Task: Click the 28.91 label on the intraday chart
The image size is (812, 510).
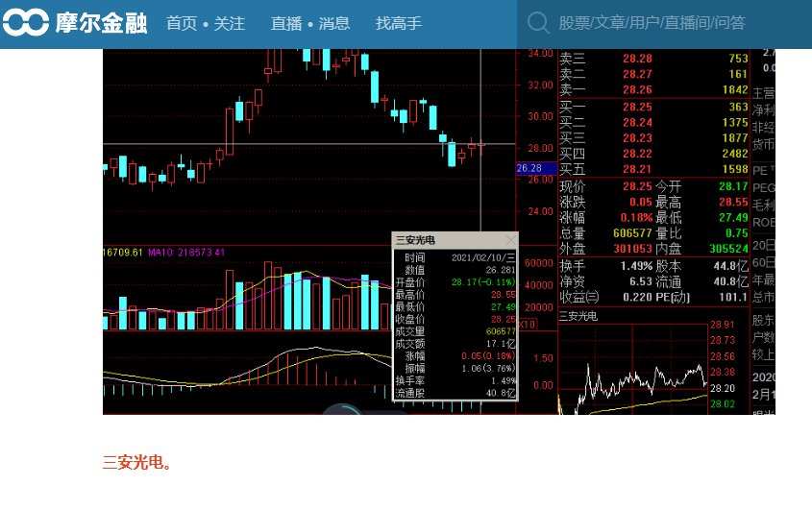Action: (x=723, y=325)
